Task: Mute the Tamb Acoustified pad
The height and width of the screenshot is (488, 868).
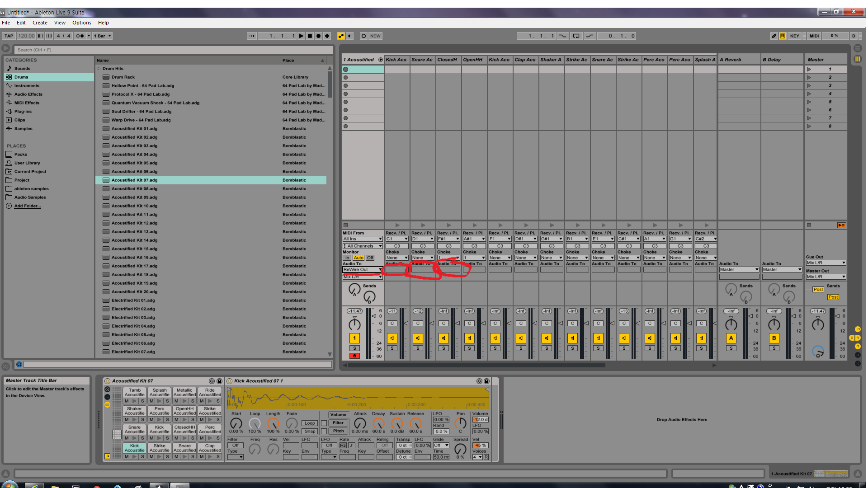Action: 127,401
